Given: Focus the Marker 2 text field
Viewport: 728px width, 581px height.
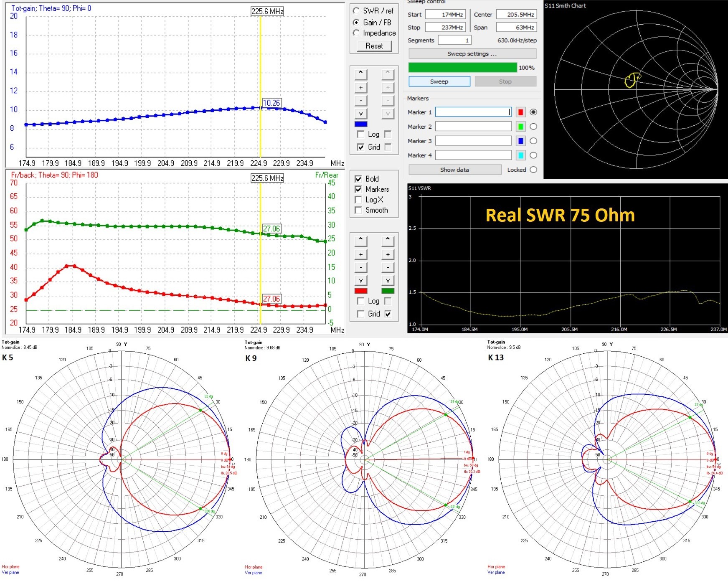Looking at the screenshot, I should [474, 127].
